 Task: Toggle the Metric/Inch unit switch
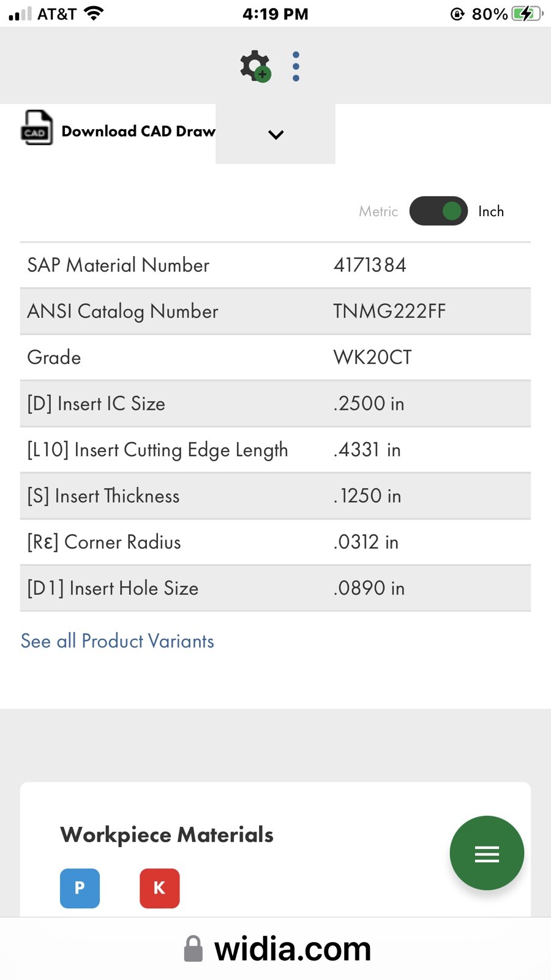[438, 211]
